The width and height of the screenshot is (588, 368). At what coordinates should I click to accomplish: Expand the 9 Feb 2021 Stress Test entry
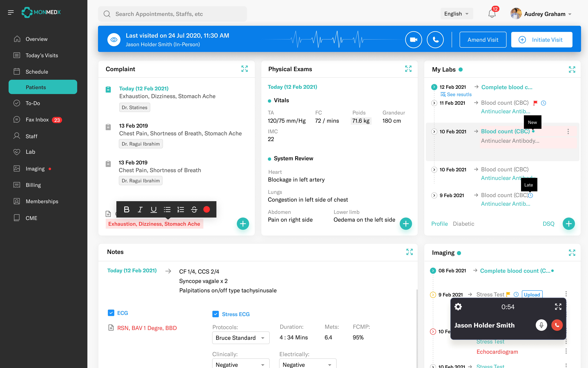click(x=433, y=295)
